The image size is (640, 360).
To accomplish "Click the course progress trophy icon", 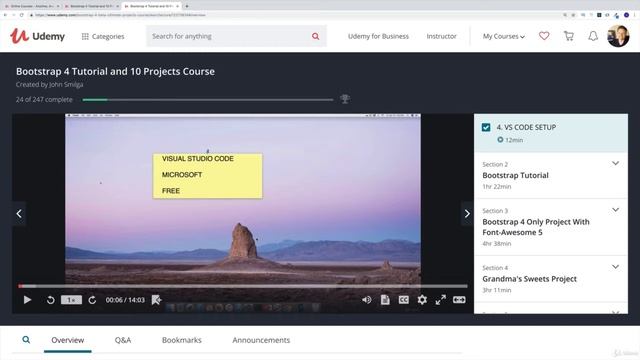I will (x=345, y=99).
